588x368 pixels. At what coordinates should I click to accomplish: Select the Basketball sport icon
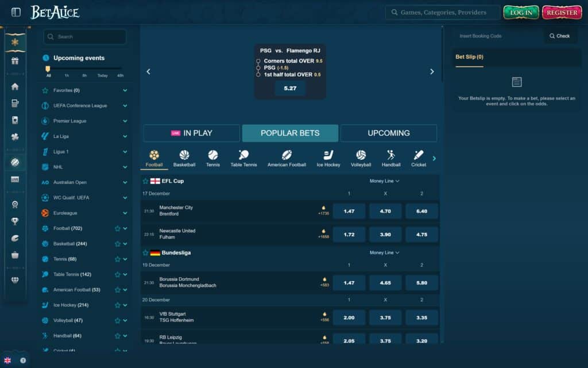pyautogui.click(x=184, y=156)
